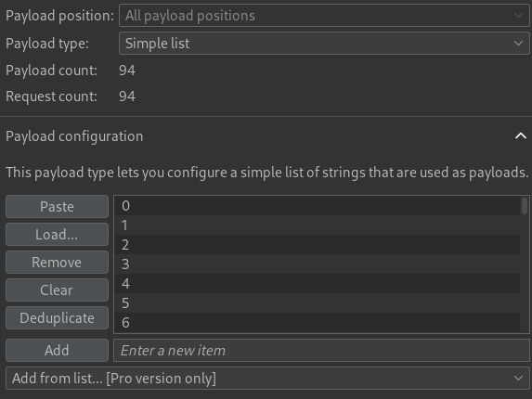Click the Add button
The image size is (532, 399).
coord(57,350)
